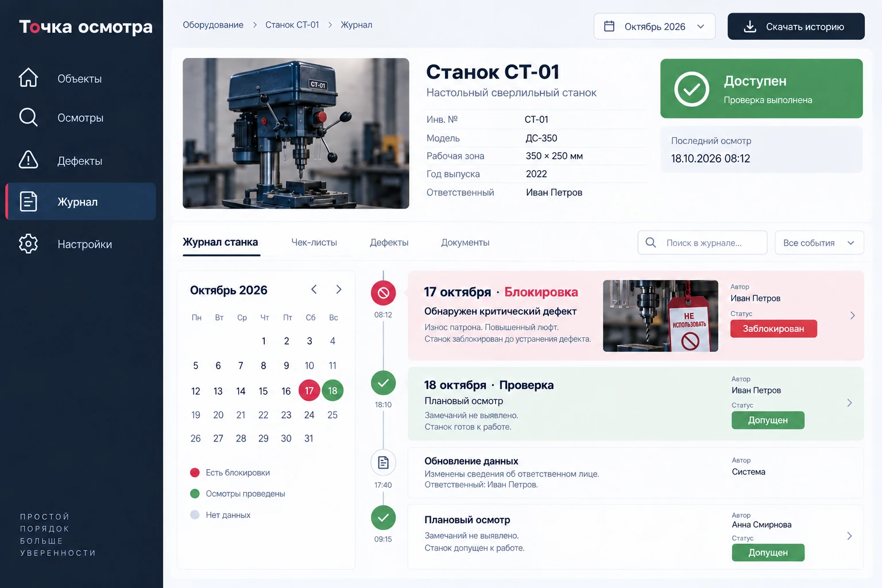The height and width of the screenshot is (588, 882).
Task: Click Допущен badge in Анна Смирнова entry
Action: tap(768, 552)
